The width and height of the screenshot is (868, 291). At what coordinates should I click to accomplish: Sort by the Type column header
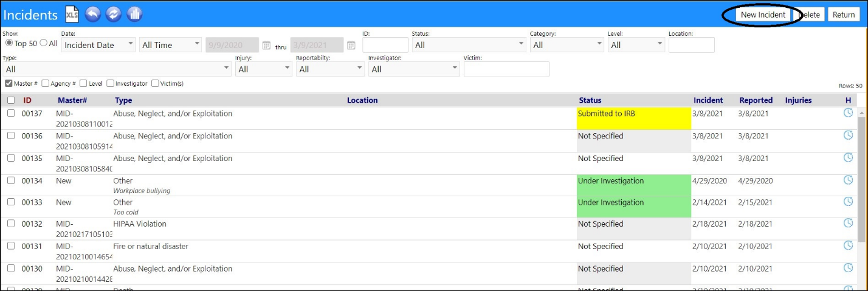point(123,100)
